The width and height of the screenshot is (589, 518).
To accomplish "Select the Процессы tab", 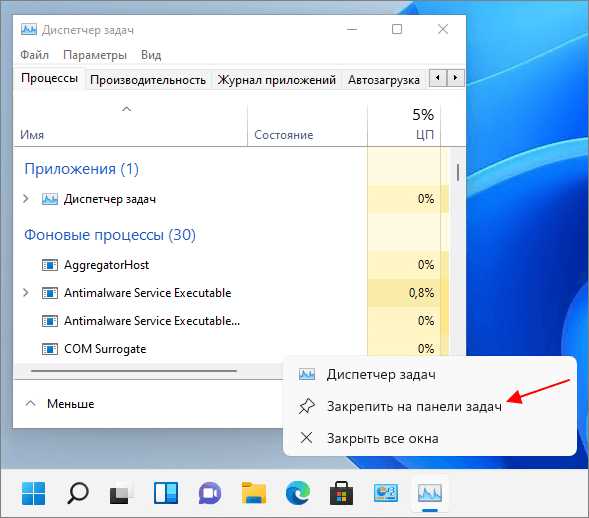I will point(49,79).
